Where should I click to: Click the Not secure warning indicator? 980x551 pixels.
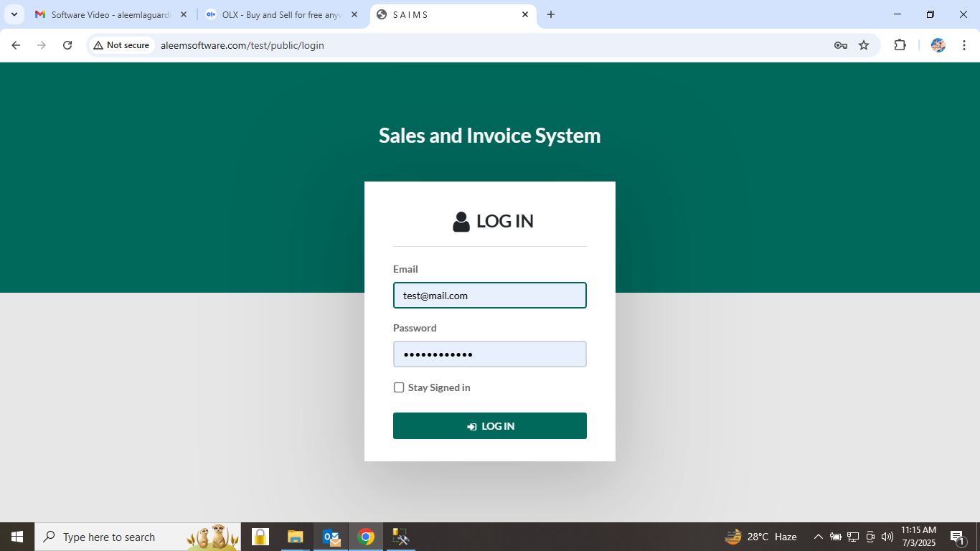[121, 45]
